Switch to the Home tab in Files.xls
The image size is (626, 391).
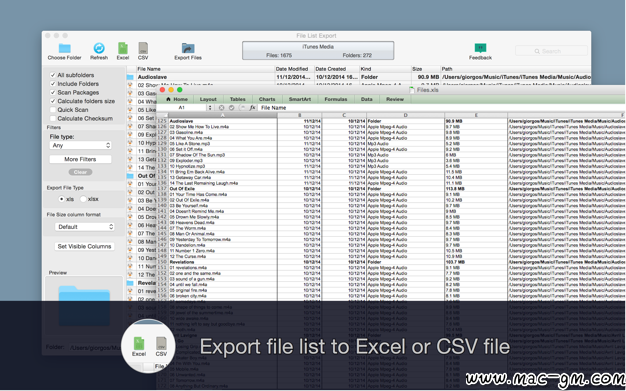point(176,99)
